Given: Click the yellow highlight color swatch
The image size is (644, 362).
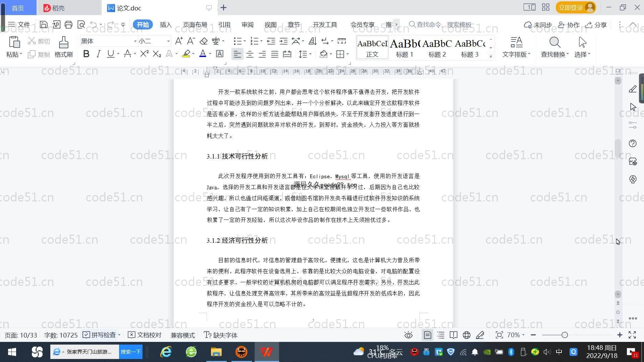Looking at the screenshot, I should pyautogui.click(x=186, y=54).
